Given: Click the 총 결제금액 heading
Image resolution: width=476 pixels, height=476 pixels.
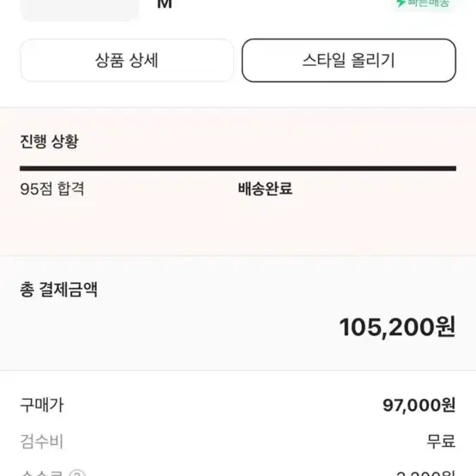Looking at the screenshot, I should pos(59,289).
